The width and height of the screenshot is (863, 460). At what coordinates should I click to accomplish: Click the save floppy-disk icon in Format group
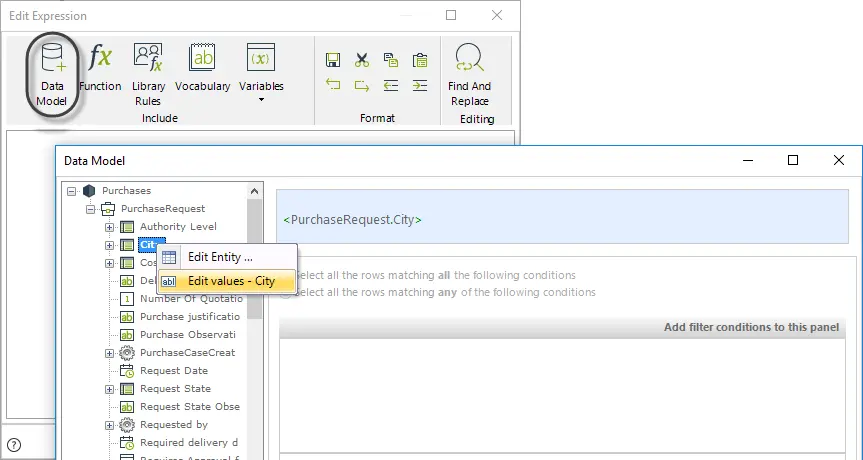[333, 60]
